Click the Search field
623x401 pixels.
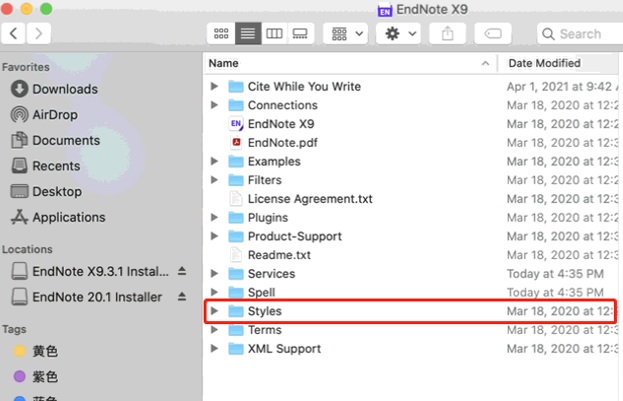pyautogui.click(x=580, y=34)
